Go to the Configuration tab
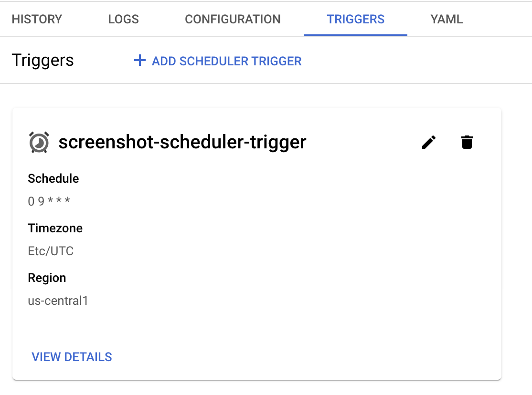 pos(233,20)
